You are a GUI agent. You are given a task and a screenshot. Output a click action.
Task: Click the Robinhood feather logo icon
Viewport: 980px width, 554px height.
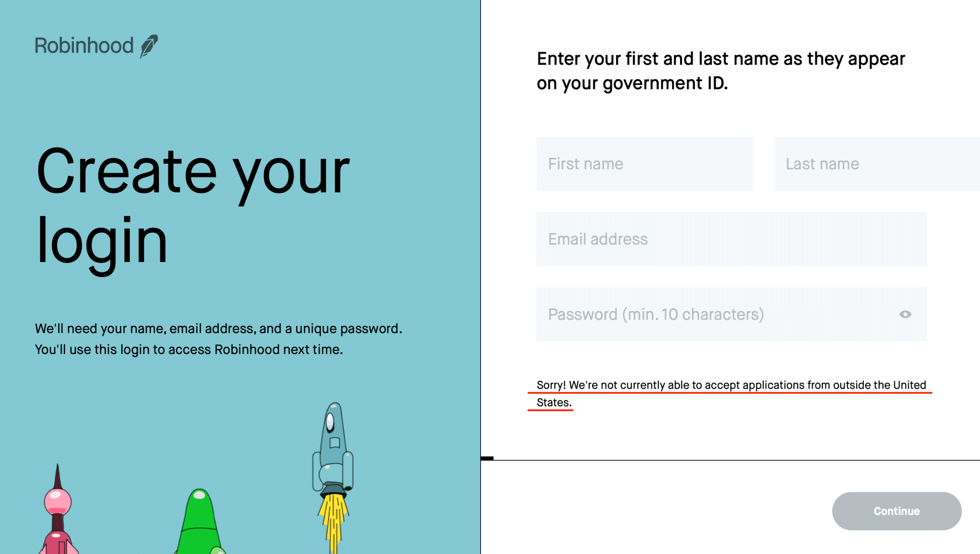tap(151, 45)
